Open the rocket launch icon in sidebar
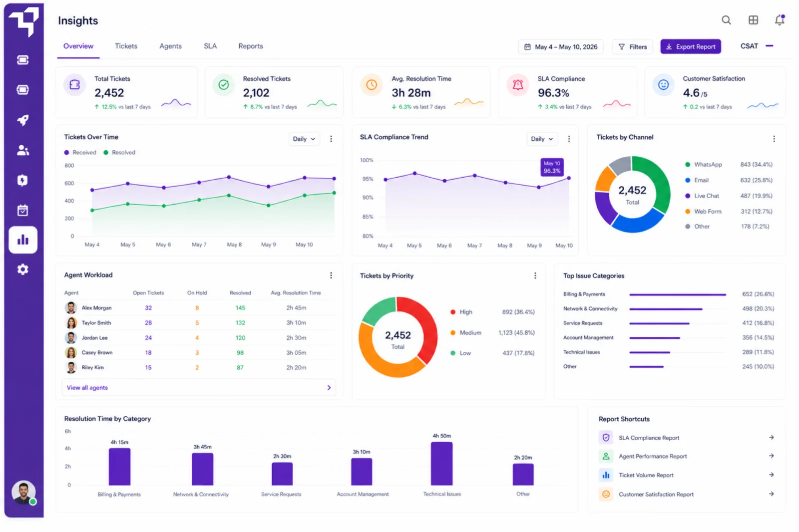This screenshot has height=532, width=799. [23, 120]
